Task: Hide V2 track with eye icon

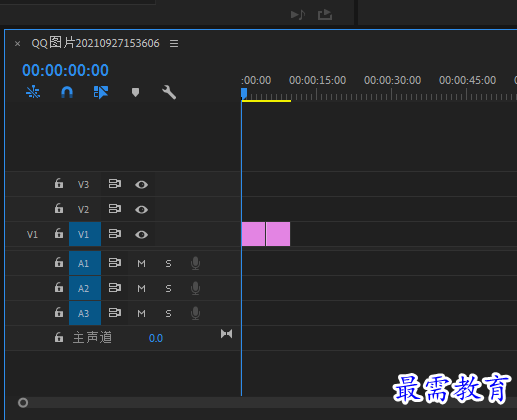Action: coord(141,209)
